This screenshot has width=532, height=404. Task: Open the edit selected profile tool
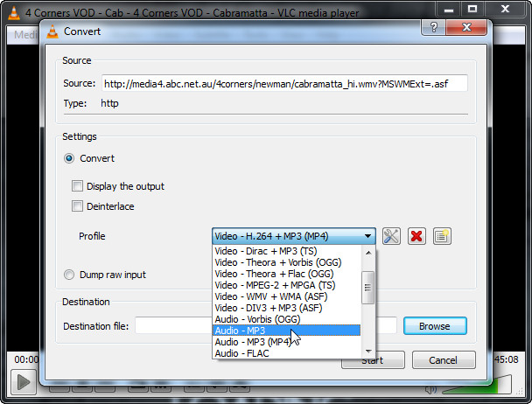pos(391,236)
